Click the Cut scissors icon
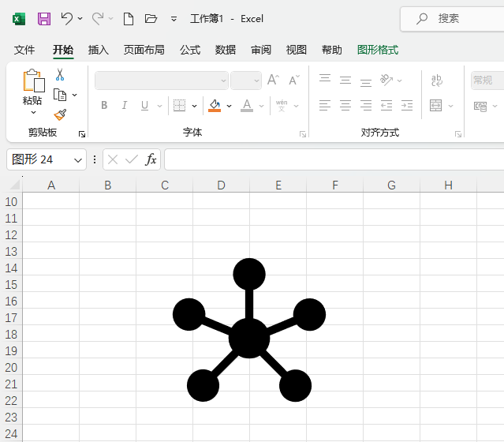 tap(60, 74)
